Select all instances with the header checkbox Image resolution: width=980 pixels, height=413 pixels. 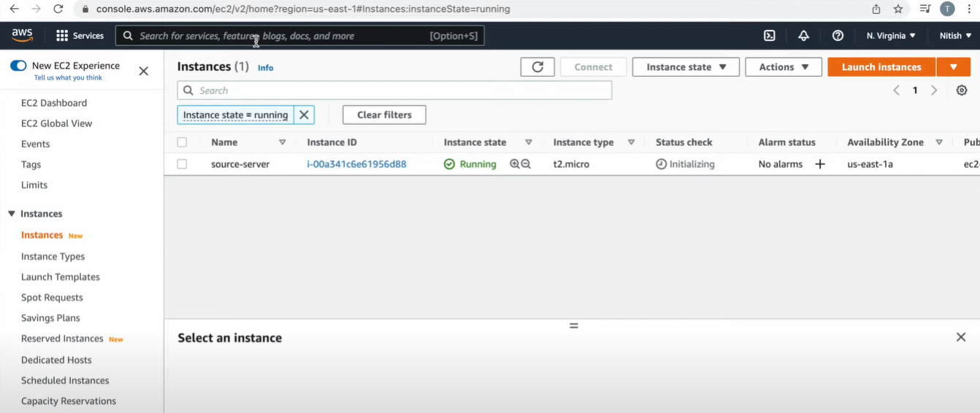pyautogui.click(x=182, y=142)
